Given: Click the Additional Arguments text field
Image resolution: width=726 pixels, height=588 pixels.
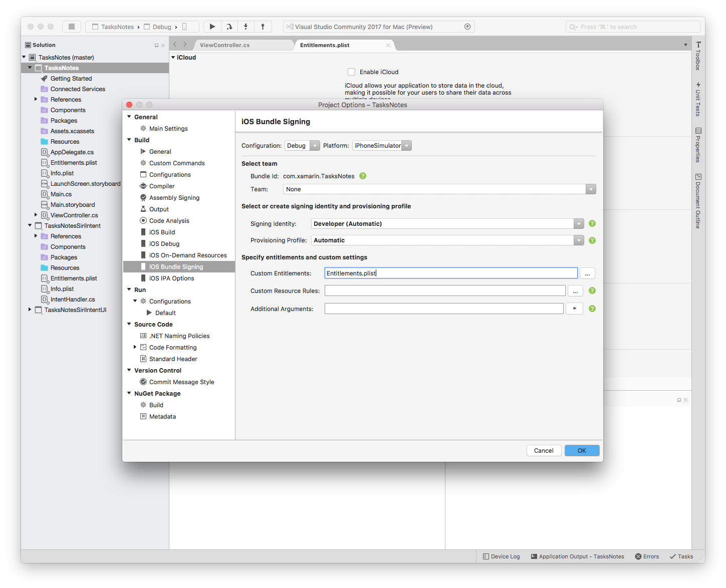Looking at the screenshot, I should [x=444, y=309].
